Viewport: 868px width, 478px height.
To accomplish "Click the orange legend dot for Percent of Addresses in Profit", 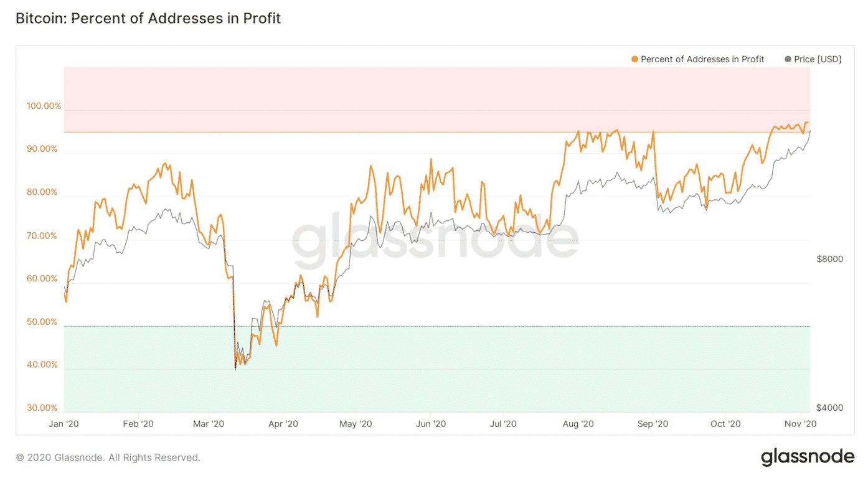I will click(x=634, y=59).
